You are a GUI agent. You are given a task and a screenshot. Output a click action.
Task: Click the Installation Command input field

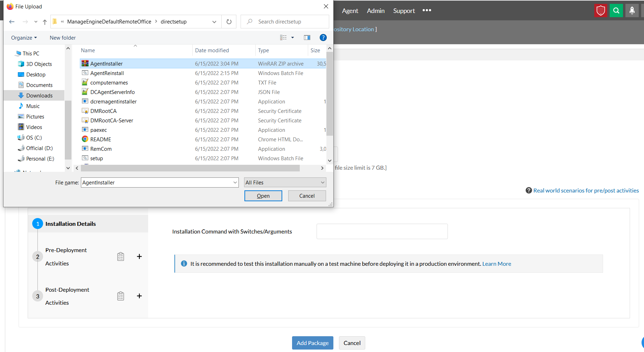click(x=382, y=231)
